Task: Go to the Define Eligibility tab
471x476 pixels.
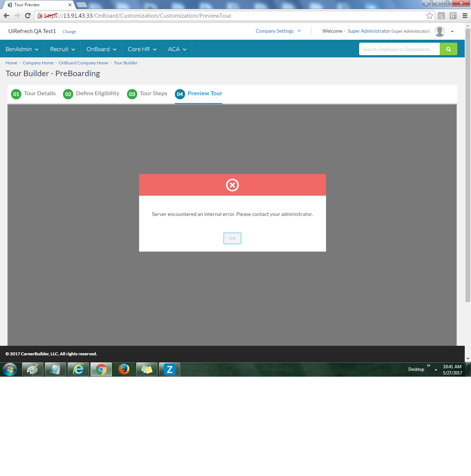Action: [98, 93]
